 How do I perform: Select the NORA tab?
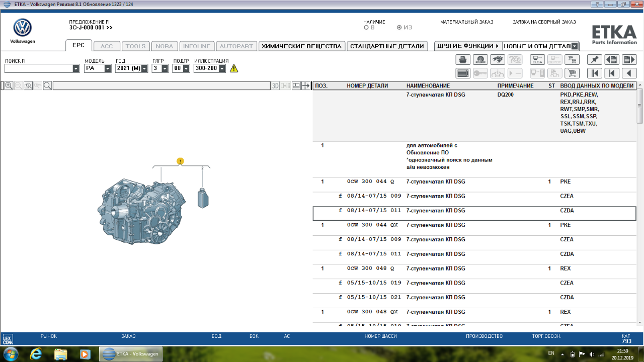(164, 46)
